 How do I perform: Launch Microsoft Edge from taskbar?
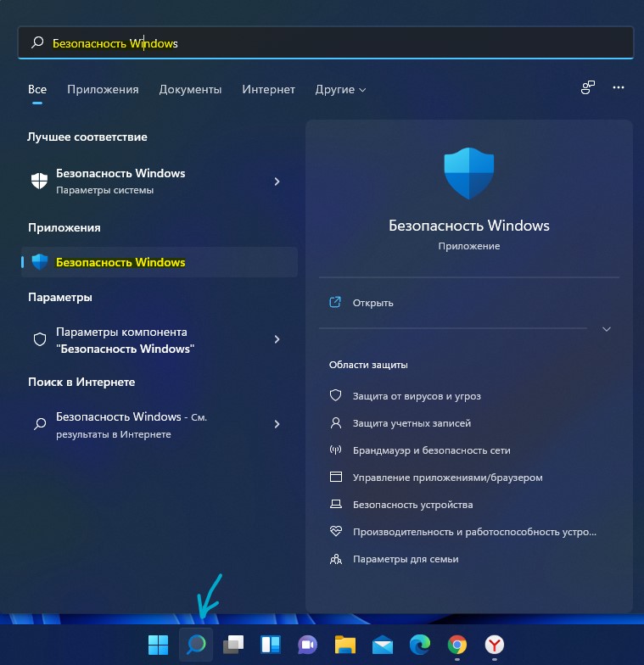point(419,645)
